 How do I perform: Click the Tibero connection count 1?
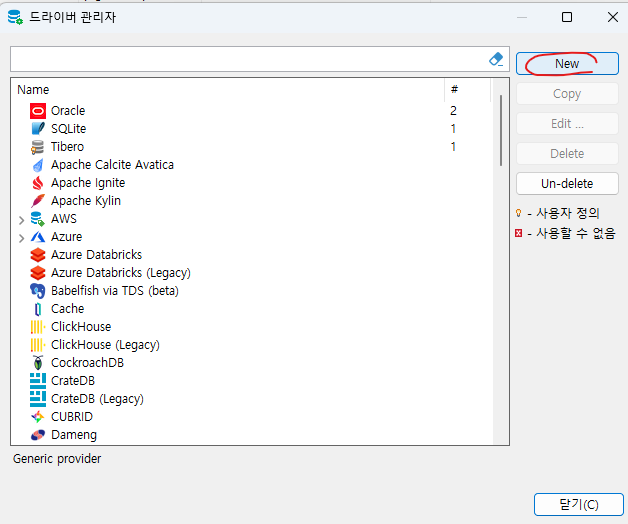click(x=453, y=147)
